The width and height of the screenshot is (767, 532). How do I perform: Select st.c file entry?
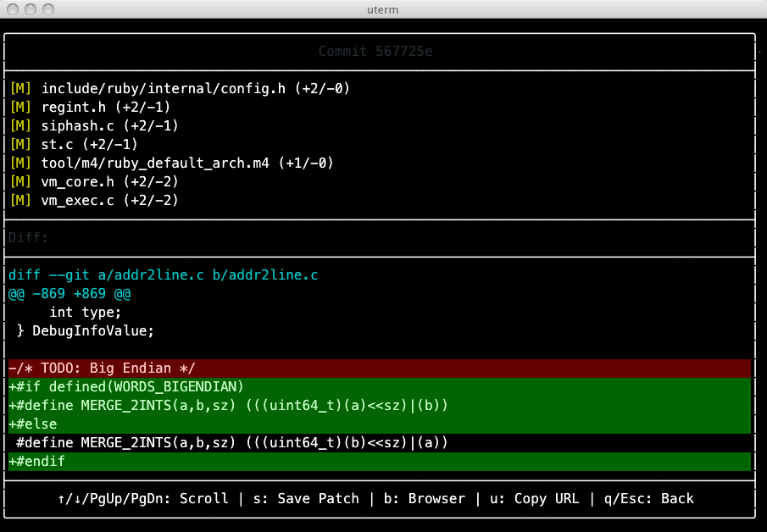click(x=74, y=144)
